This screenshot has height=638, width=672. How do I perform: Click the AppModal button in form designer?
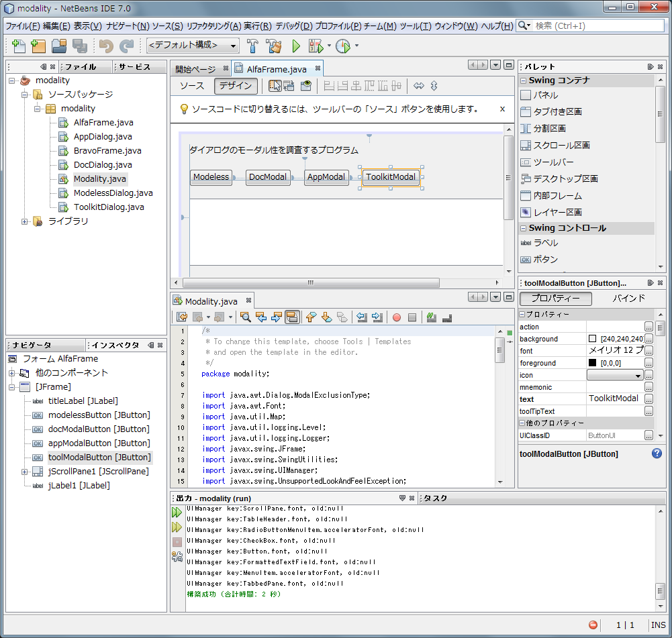(x=326, y=177)
